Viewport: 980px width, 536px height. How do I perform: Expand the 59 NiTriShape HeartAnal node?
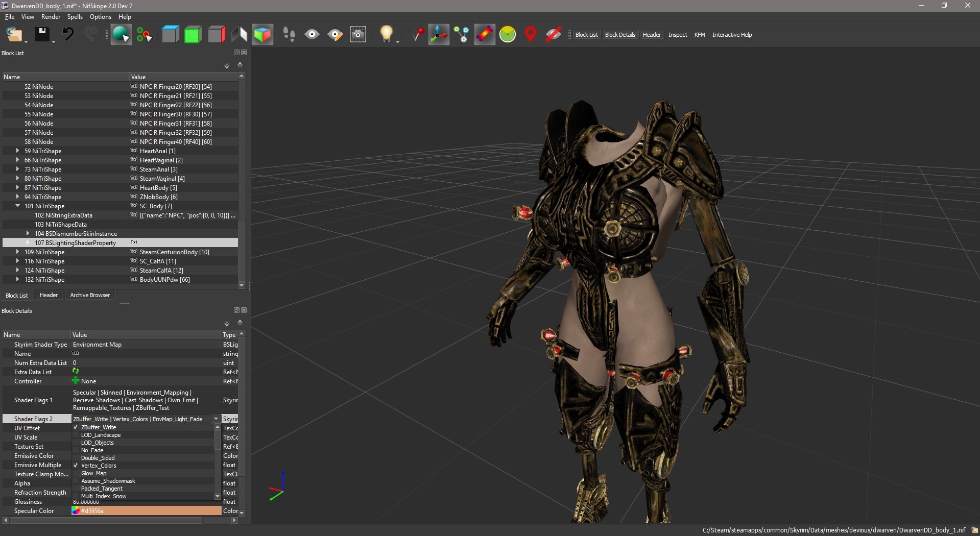[17, 151]
